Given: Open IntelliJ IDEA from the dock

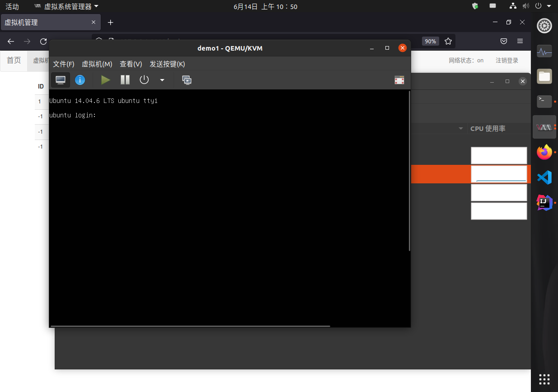Looking at the screenshot, I should pos(544,203).
